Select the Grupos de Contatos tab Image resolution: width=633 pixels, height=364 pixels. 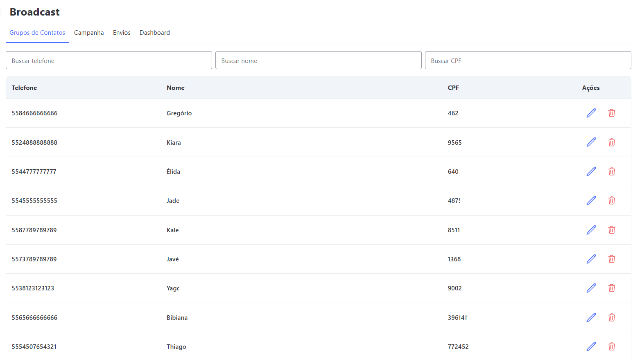coord(37,33)
